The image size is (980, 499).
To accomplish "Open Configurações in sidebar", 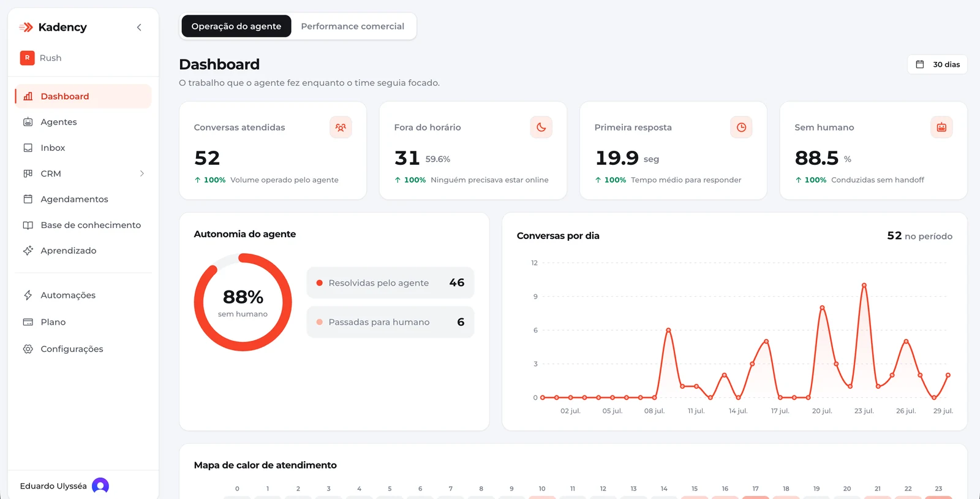I will 83,349.
